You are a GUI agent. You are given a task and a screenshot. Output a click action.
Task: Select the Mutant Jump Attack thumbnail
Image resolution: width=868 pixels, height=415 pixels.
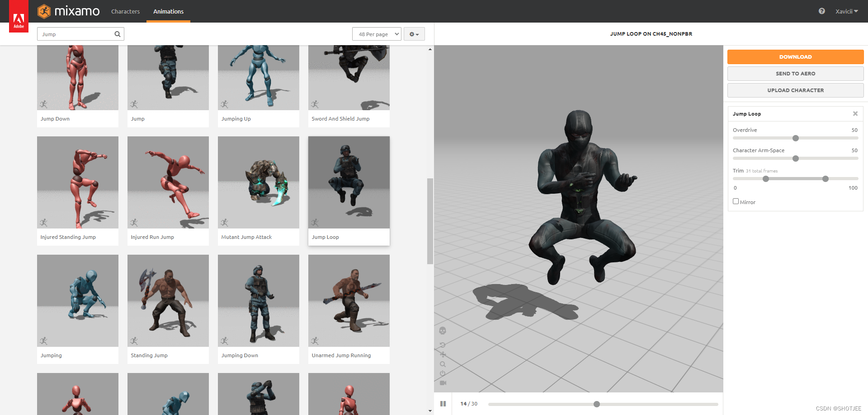(x=259, y=182)
